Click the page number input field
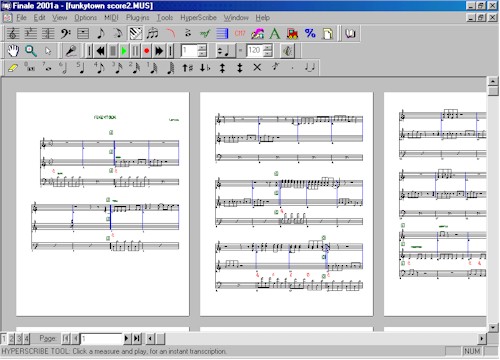This screenshot has height=360, width=500. point(102,339)
